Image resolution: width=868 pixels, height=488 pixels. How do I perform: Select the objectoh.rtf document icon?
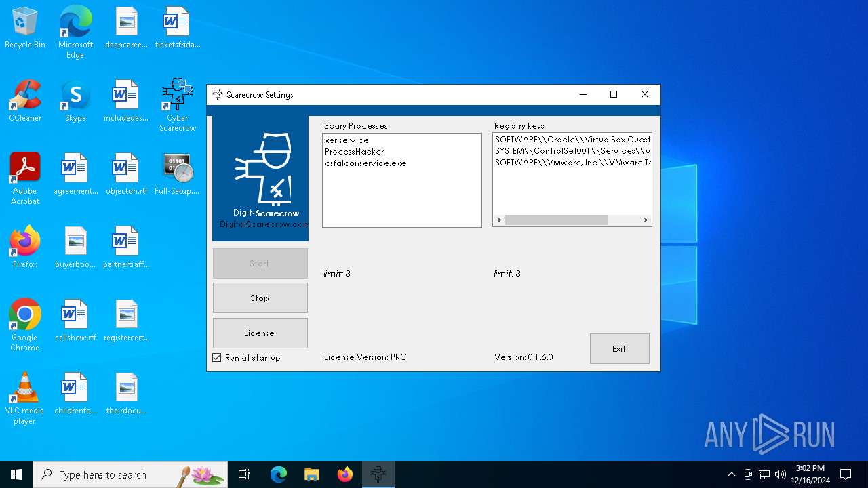(x=126, y=175)
